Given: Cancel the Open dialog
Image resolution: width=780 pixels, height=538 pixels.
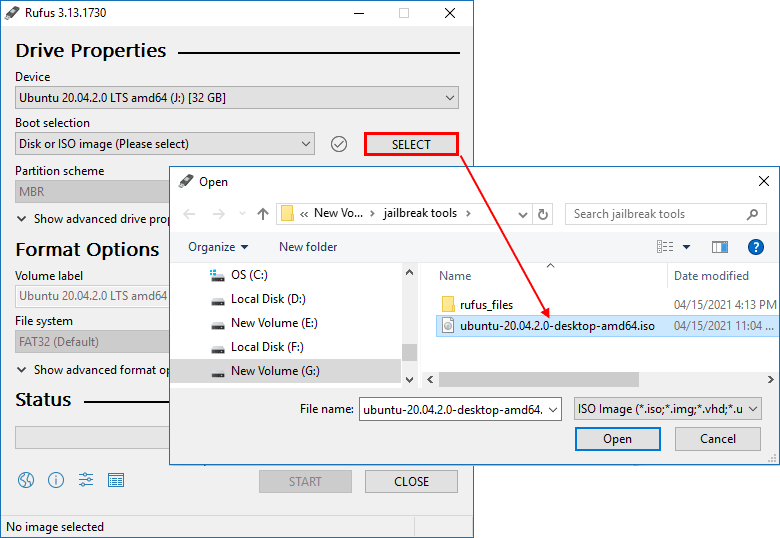Looking at the screenshot, I should [718, 439].
